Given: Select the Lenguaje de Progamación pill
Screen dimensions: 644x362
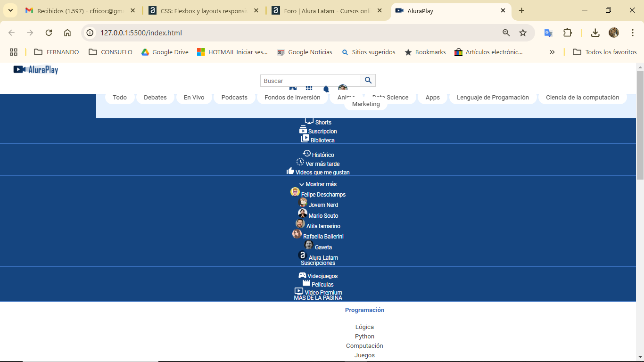Looking at the screenshot, I should point(493,97).
